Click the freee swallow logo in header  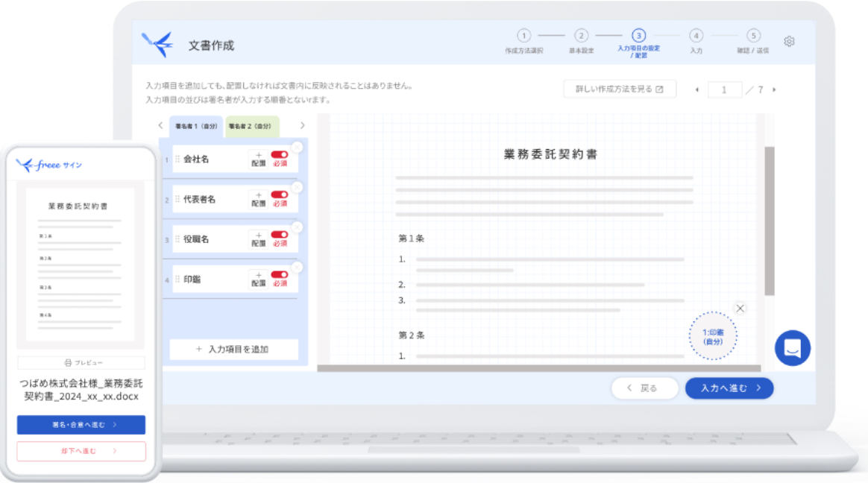tap(157, 45)
